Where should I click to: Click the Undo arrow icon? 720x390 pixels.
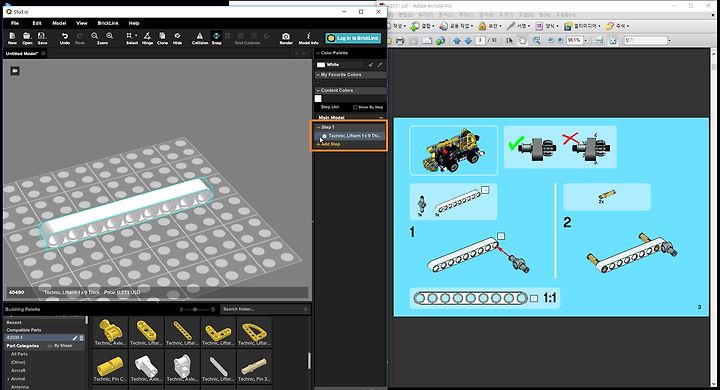pos(65,36)
